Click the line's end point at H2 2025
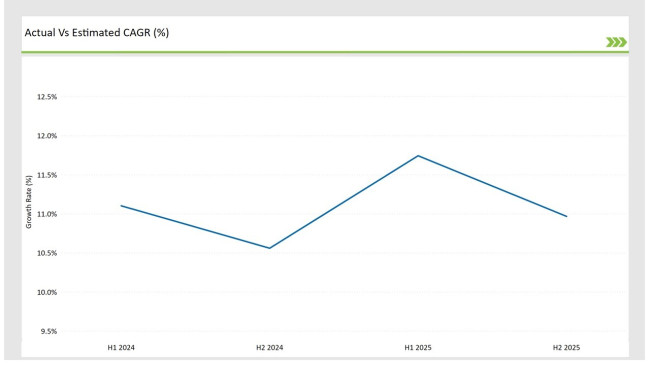 [x=566, y=216]
